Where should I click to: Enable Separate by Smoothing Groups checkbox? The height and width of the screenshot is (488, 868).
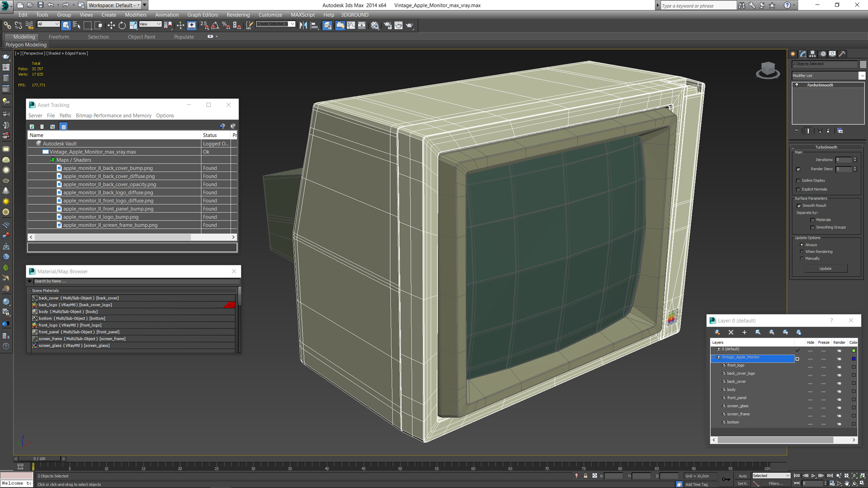pos(812,228)
